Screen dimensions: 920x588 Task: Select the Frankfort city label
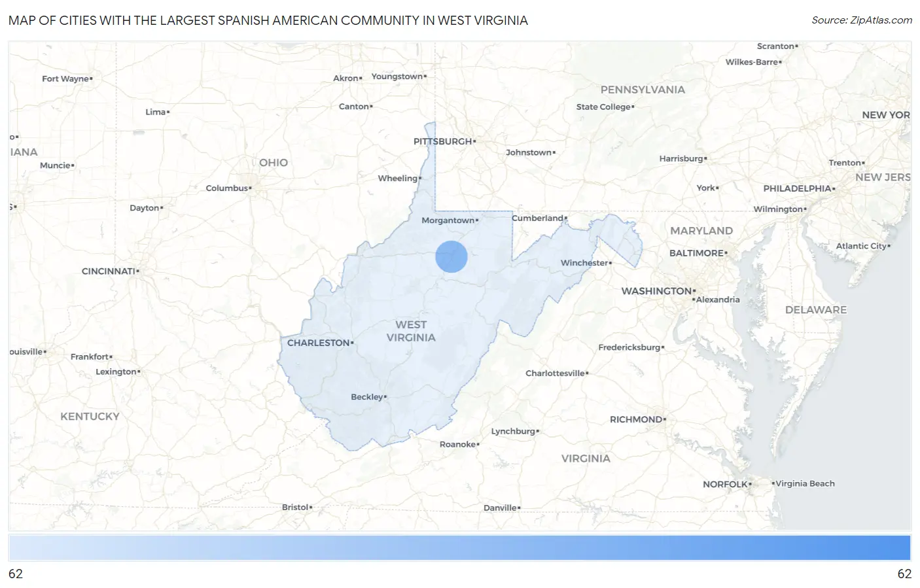click(x=90, y=356)
